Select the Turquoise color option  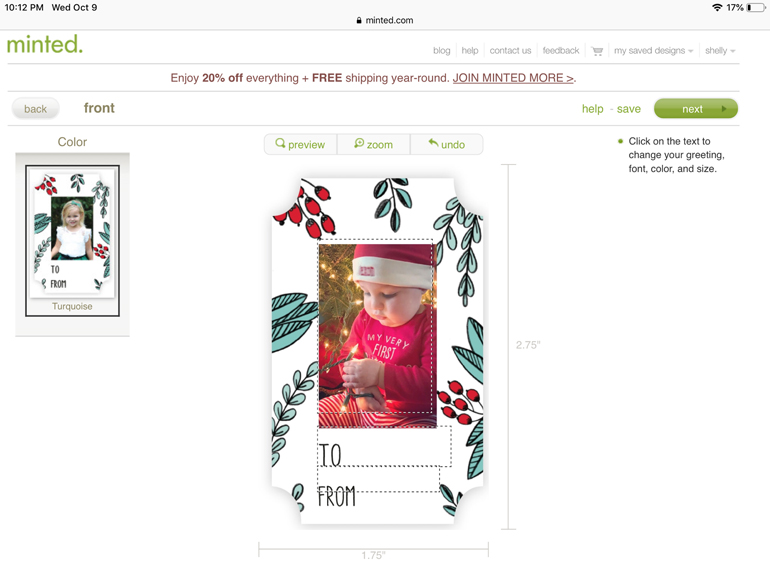[x=72, y=241]
